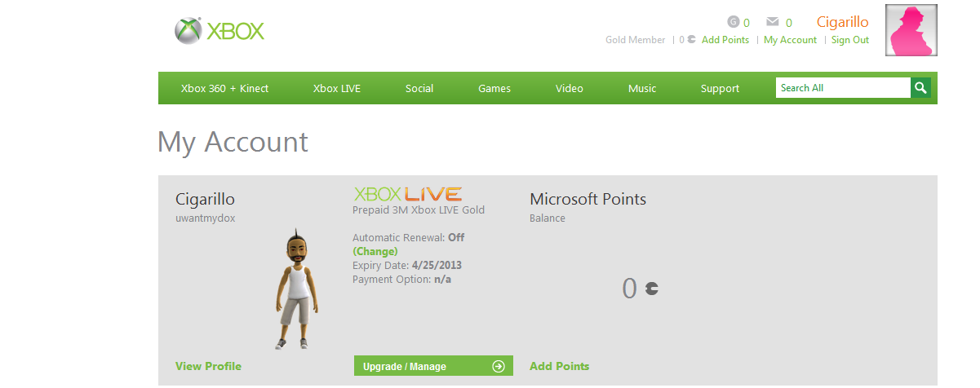This screenshot has width=980, height=388.
Task: Click the Microsoft Points symbol beside the 0 balance
Action: point(652,289)
